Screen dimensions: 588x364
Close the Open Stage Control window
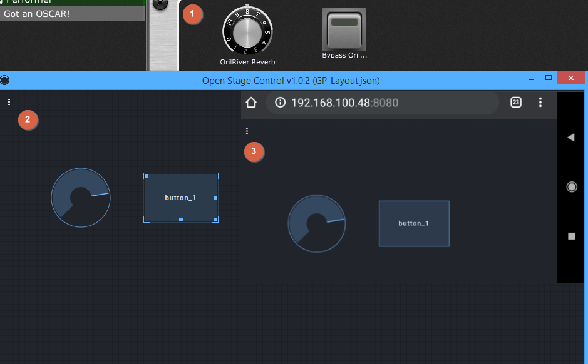coord(570,78)
